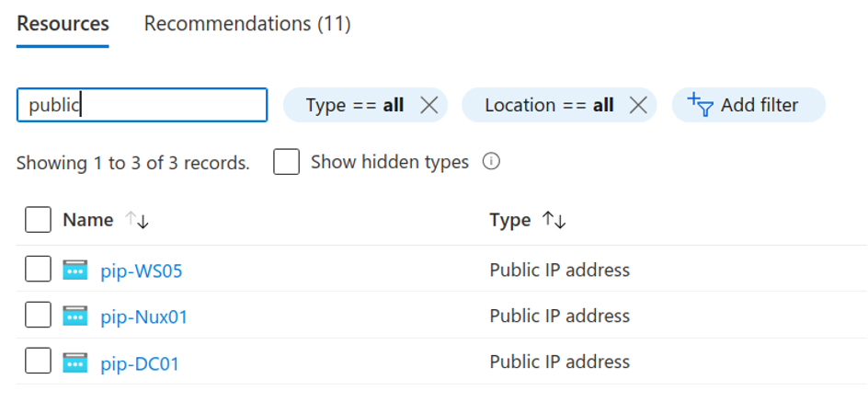
Task: Remove the Type == all filter
Action: click(x=428, y=105)
